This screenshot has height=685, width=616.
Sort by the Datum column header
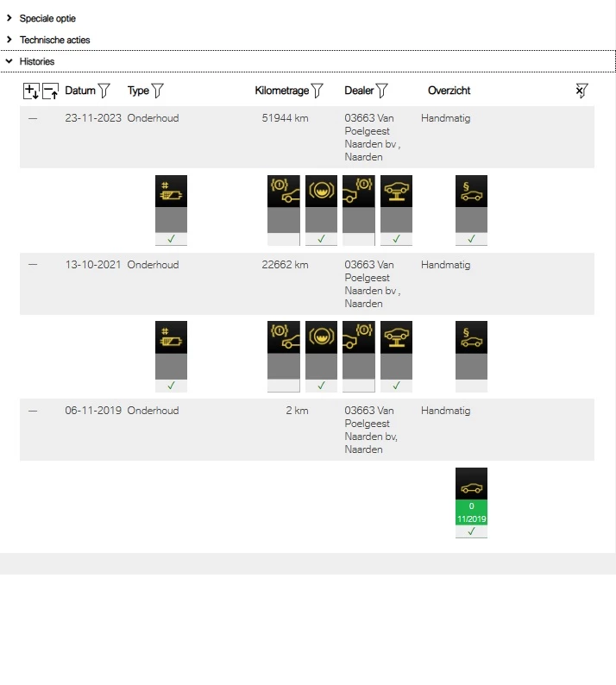pyautogui.click(x=80, y=91)
